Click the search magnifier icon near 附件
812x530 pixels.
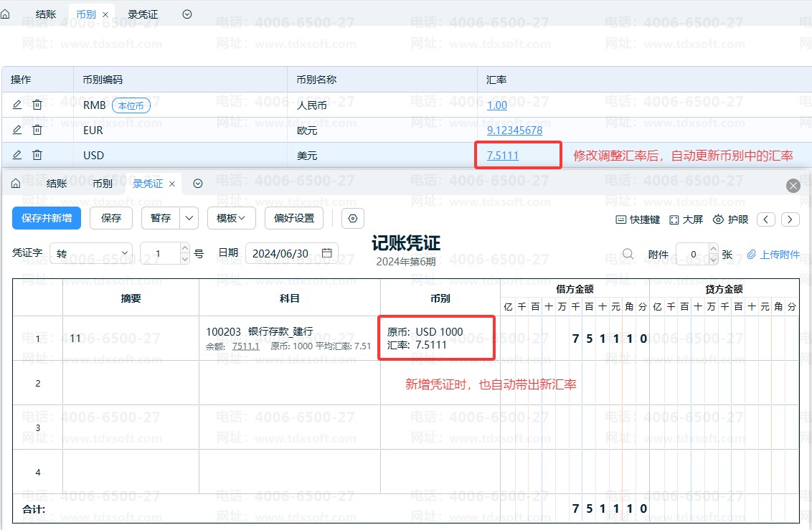[x=628, y=254]
